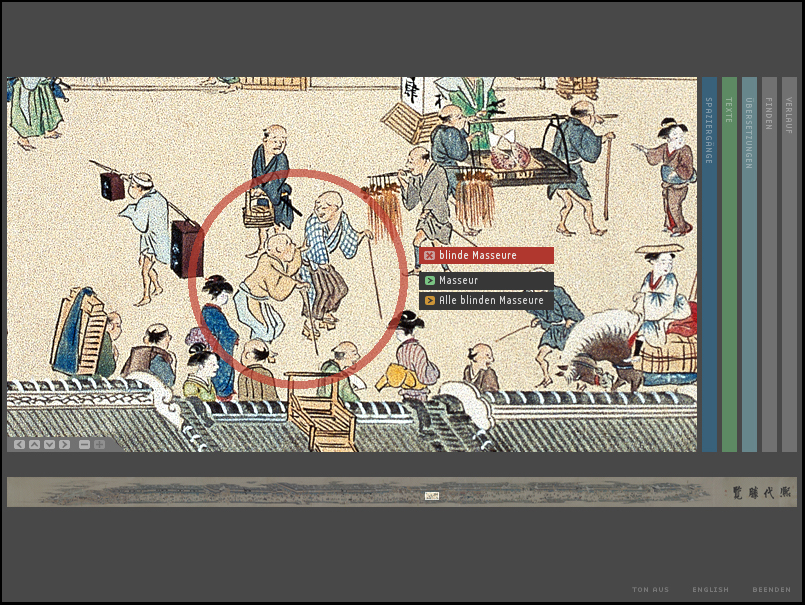805x605 pixels.
Task: Zoom in with the plus button
Action: (99, 444)
